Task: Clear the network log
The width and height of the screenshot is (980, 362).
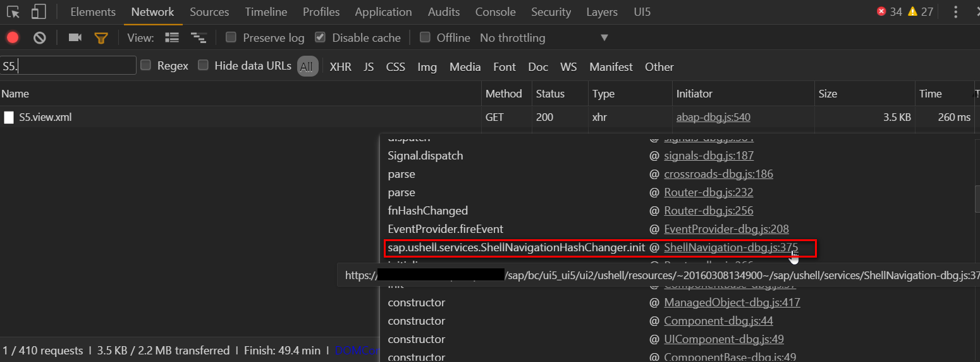Action: [x=40, y=38]
